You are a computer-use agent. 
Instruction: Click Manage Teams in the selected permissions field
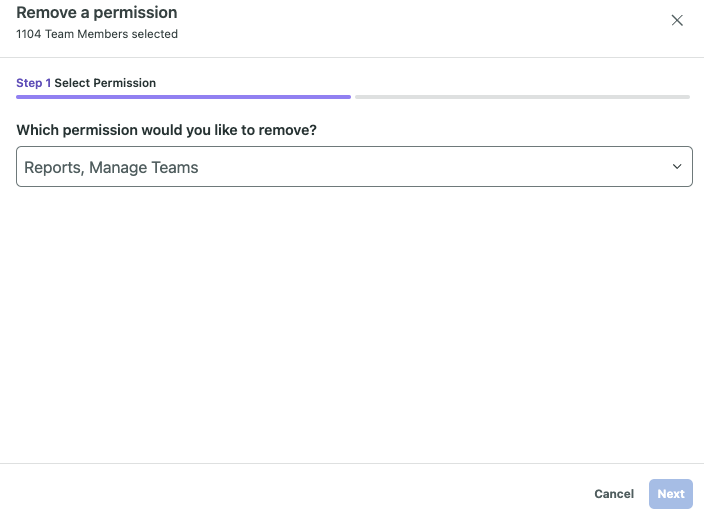144,168
